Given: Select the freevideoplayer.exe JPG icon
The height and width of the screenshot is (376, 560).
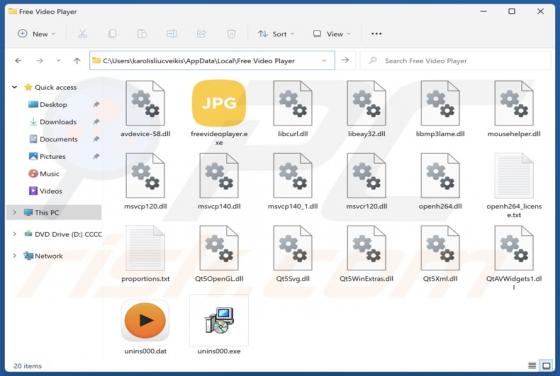Looking at the screenshot, I should point(219,103).
